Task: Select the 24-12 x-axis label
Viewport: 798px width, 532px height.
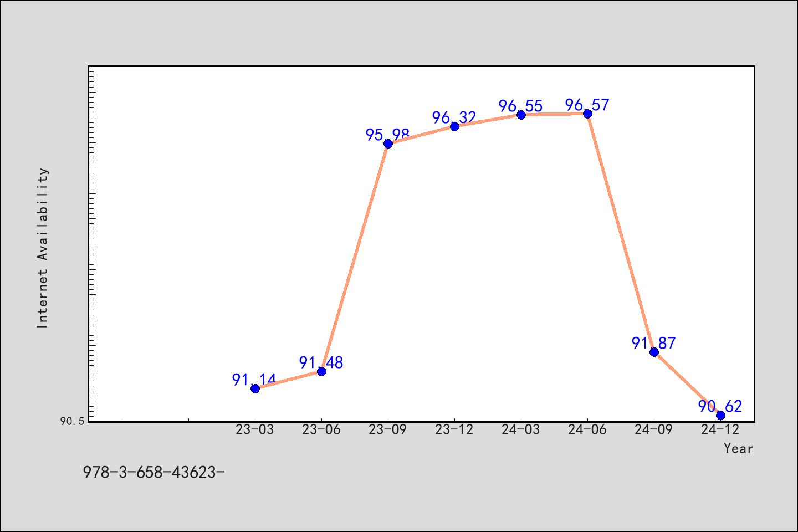Action: (x=720, y=430)
